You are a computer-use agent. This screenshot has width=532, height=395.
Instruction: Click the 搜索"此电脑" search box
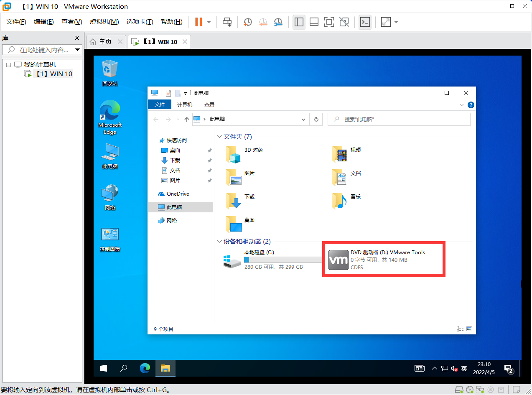[399, 120]
